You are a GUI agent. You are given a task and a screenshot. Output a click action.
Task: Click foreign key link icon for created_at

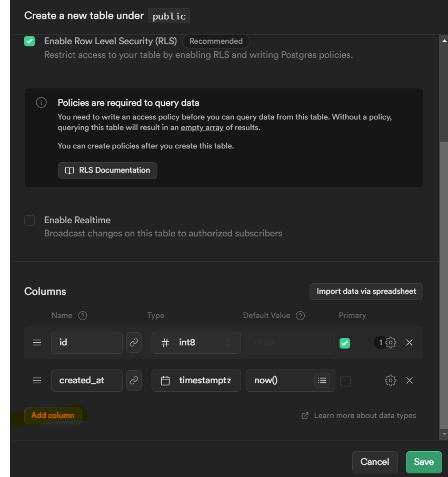134,381
